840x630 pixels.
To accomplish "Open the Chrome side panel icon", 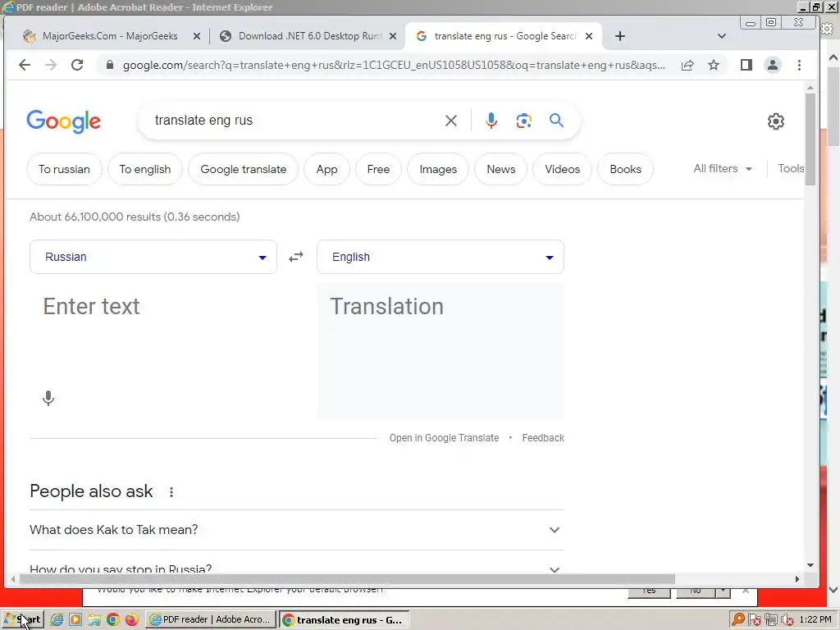I will [x=746, y=66].
